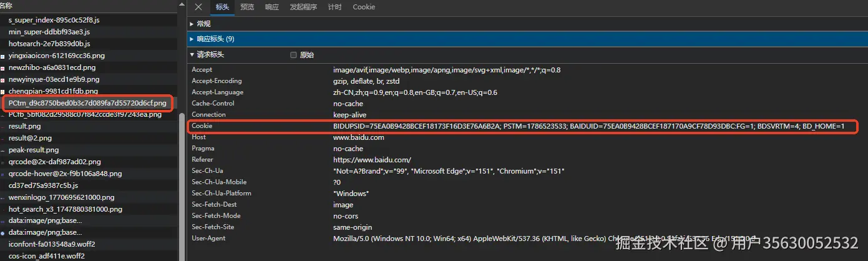
Task: Click the User-Agent header name
Action: pos(208,239)
